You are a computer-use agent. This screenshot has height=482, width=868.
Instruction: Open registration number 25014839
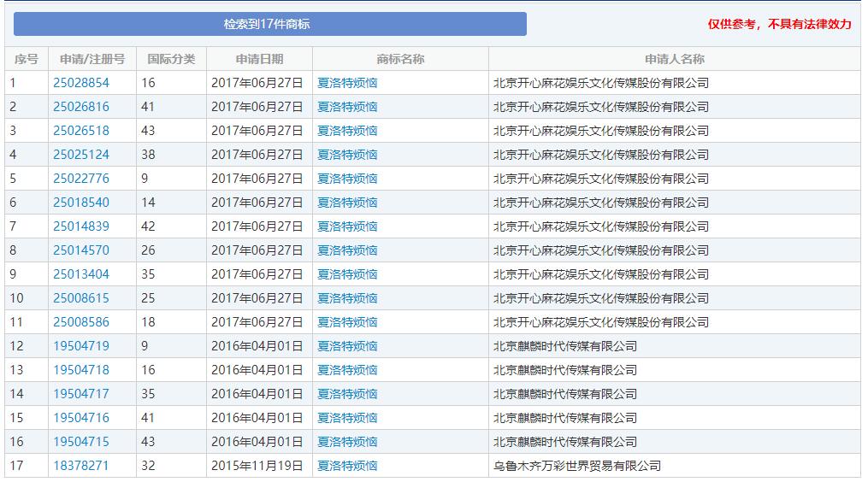pos(81,226)
